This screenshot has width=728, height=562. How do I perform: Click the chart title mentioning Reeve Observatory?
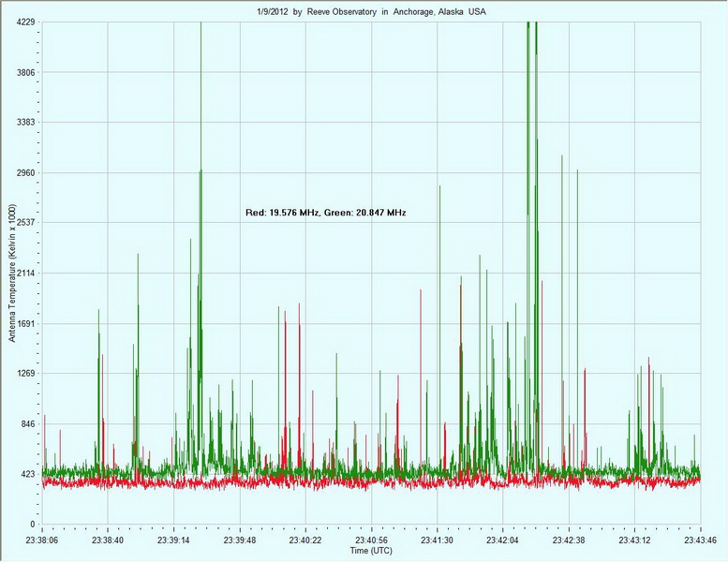371,12
